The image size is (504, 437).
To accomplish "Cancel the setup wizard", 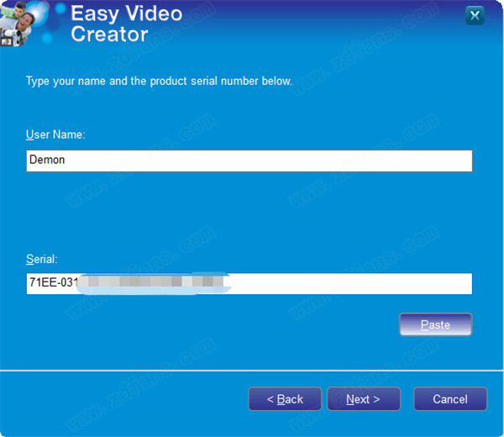I will [450, 399].
